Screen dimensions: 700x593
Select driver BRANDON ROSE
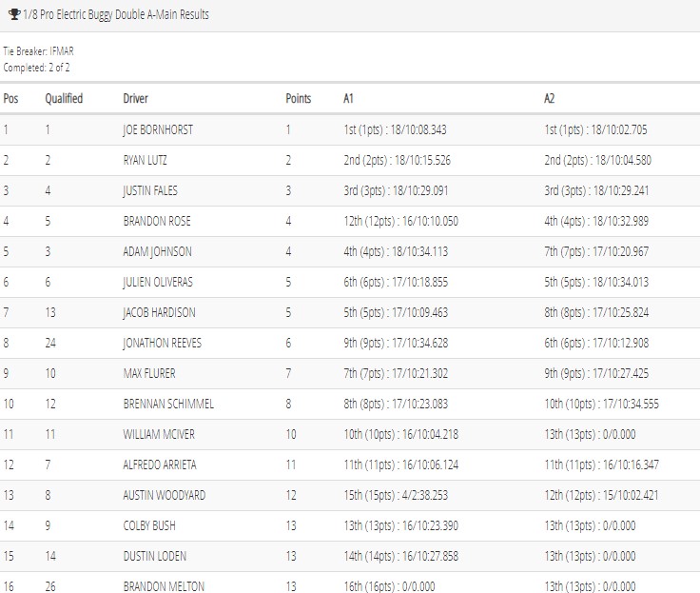click(x=157, y=221)
